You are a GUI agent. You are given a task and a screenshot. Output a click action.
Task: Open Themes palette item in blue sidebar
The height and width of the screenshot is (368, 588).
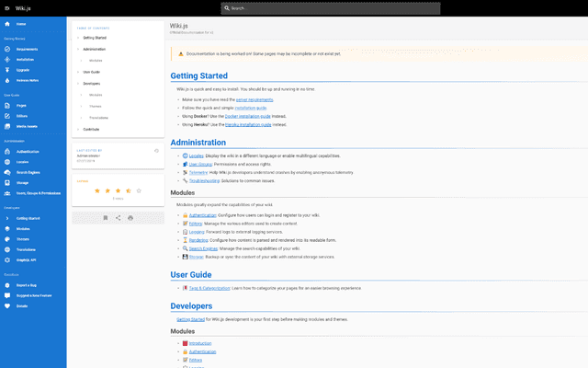tap(22, 239)
